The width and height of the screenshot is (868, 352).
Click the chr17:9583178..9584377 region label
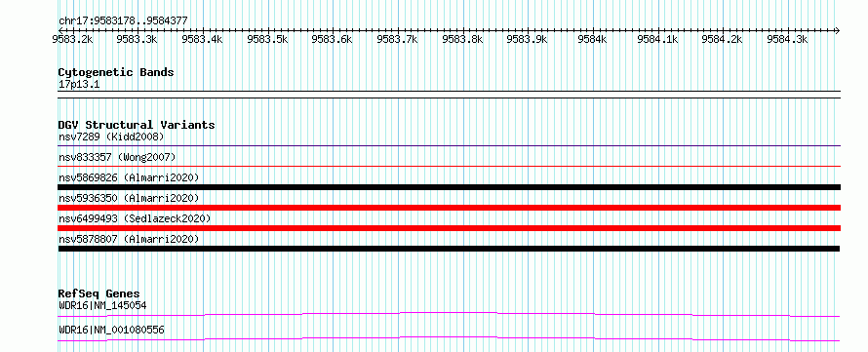pos(123,21)
